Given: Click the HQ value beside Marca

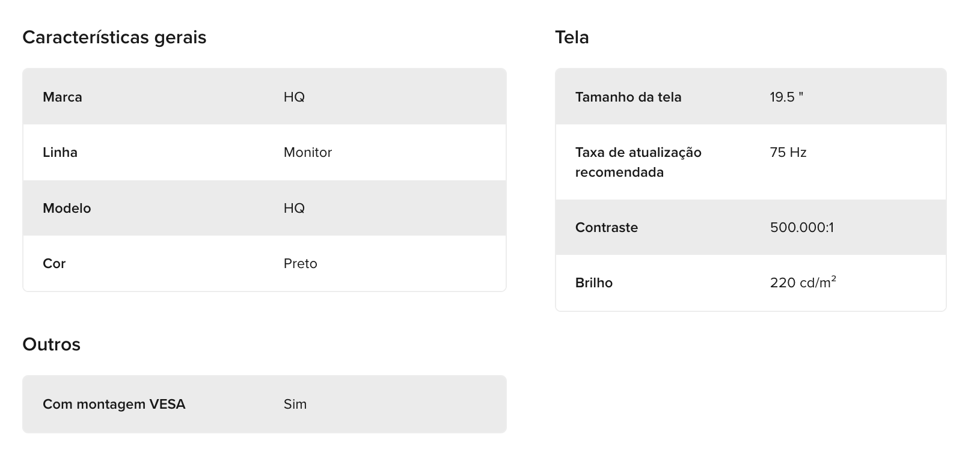Looking at the screenshot, I should tap(294, 97).
